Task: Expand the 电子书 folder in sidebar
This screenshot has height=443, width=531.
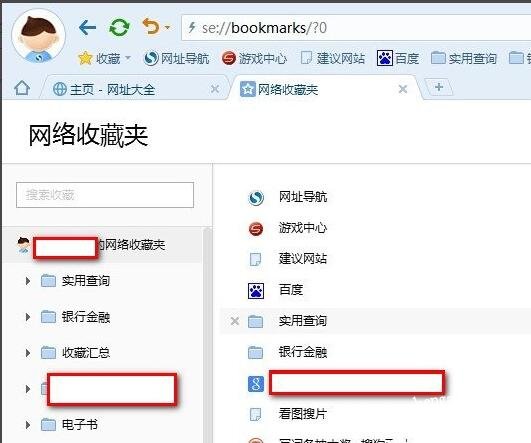Action: click(x=28, y=424)
